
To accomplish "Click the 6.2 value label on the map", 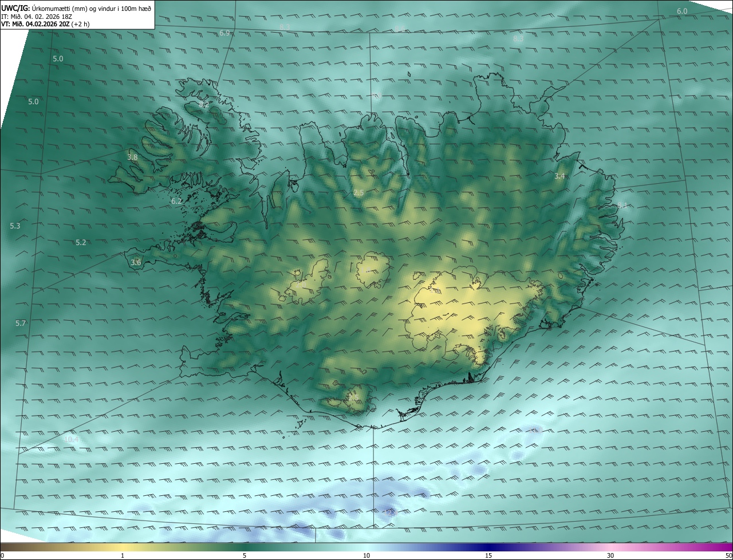I will click(x=176, y=201).
